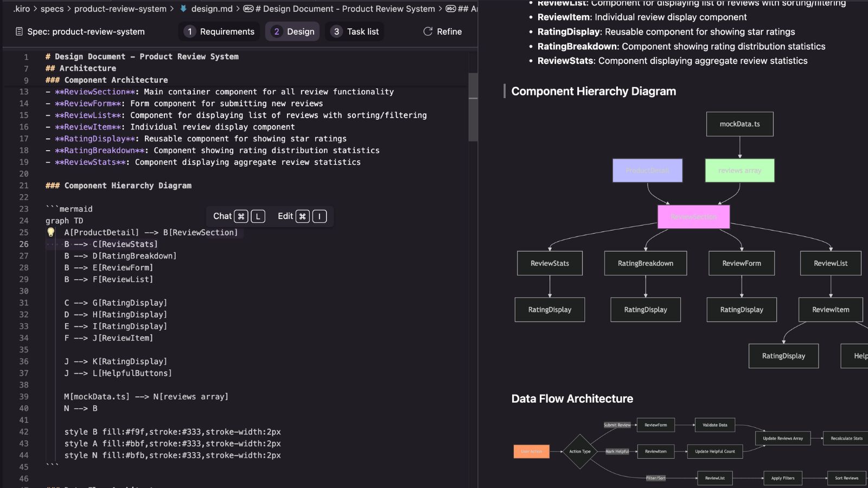The width and height of the screenshot is (868, 488).
Task: Open the product-review-system breadcrumb dropdown
Action: tap(120, 9)
